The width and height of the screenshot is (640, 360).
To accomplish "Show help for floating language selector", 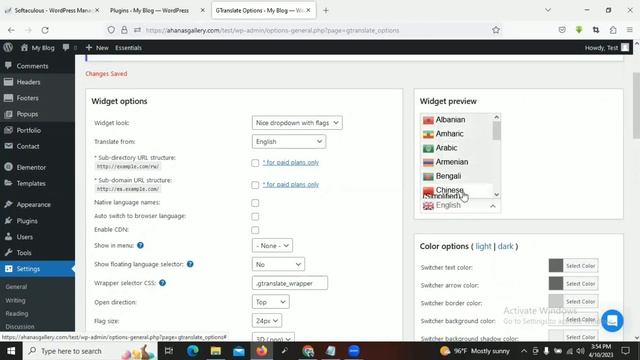I will pos(190,264).
